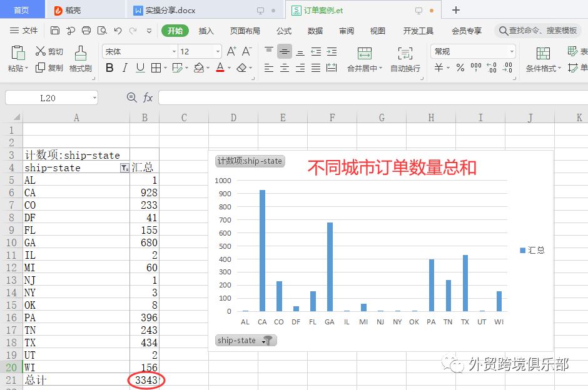Switch to the 公式 tab
The height and width of the screenshot is (390, 588).
click(x=284, y=31)
